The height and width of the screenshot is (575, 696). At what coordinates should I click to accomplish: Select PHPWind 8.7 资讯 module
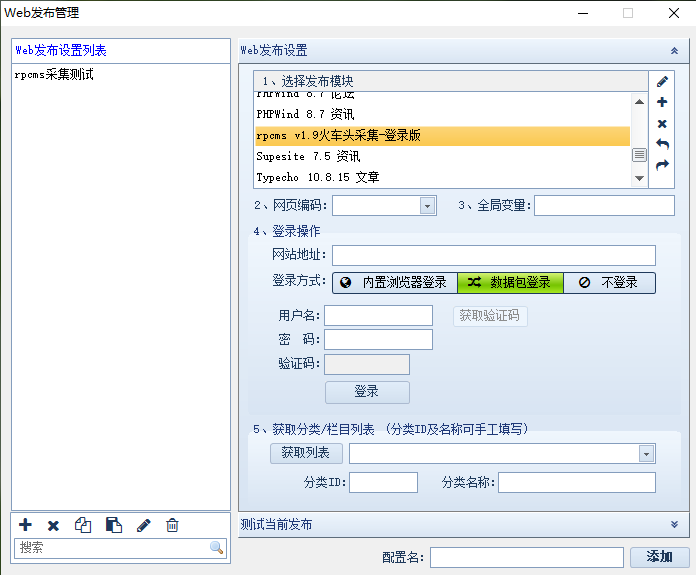(x=443, y=115)
